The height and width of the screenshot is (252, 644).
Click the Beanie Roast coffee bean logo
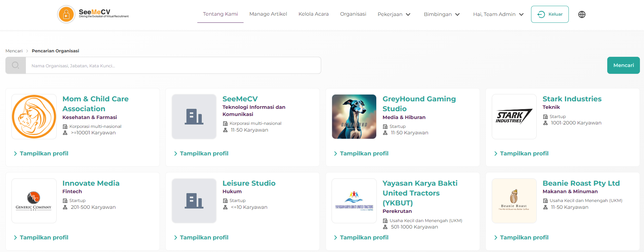point(514,201)
